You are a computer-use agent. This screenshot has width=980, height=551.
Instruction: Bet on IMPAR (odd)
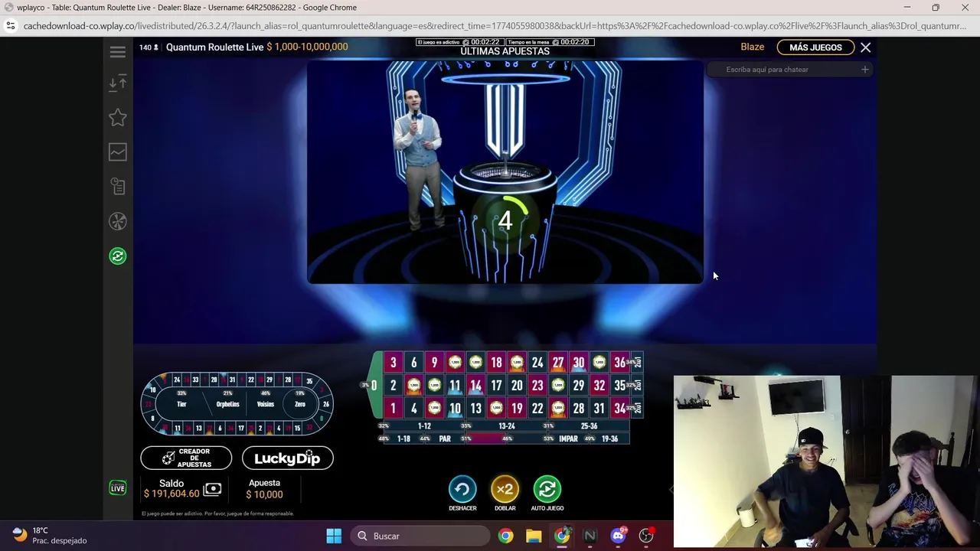568,439
